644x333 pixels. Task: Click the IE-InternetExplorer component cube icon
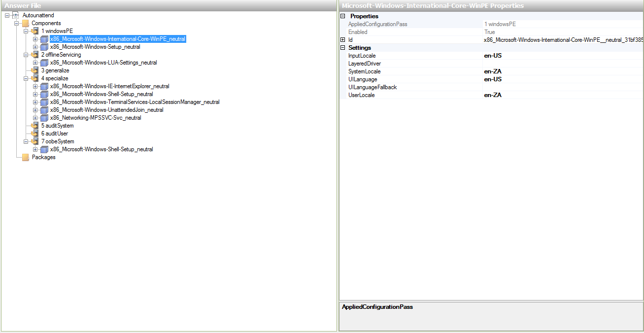tap(44, 86)
